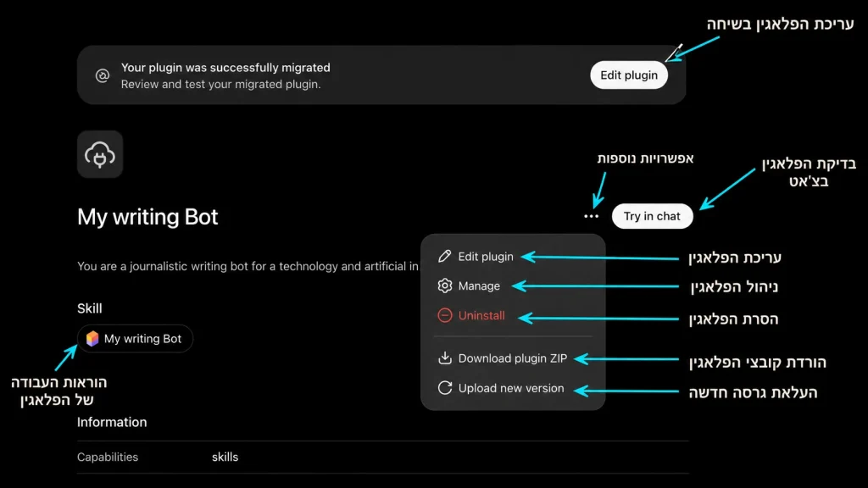This screenshot has height=488, width=868.
Task: Open the three-dots more options menu
Action: tap(591, 216)
